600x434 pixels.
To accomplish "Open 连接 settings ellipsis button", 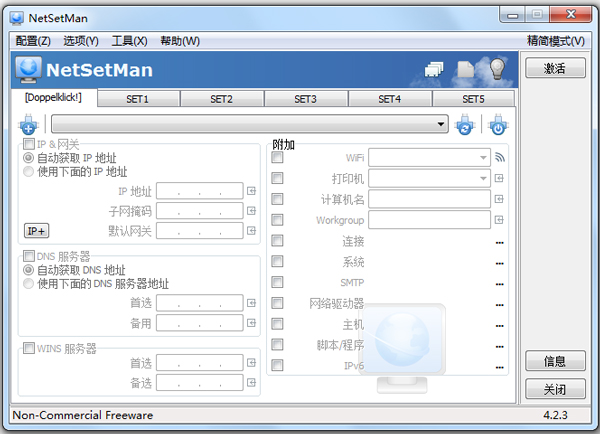I will pos(499,243).
